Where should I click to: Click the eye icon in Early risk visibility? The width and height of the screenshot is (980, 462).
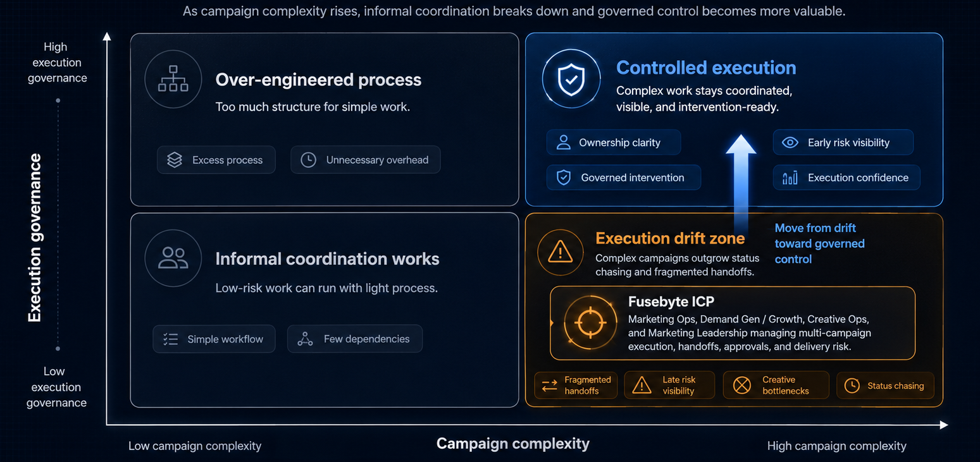pos(790,142)
